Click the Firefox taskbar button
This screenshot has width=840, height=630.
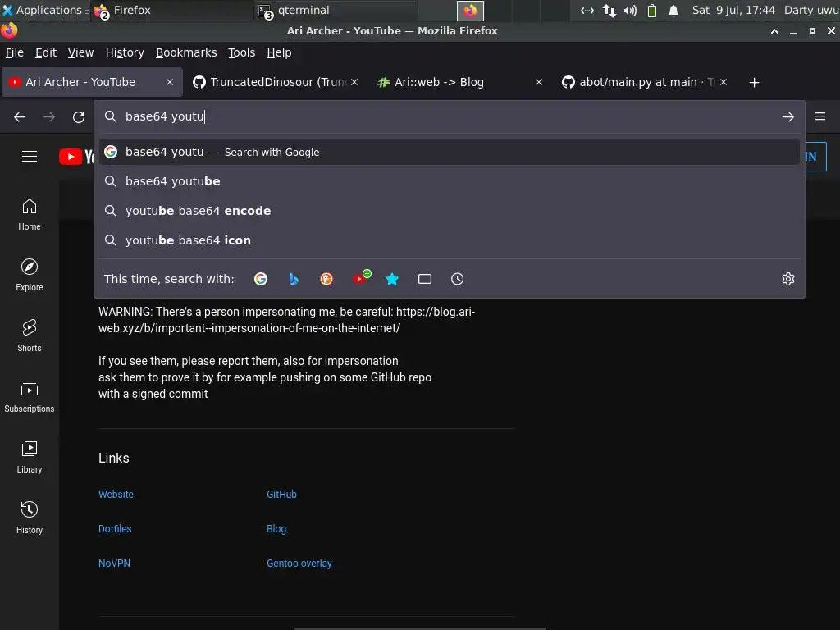[171, 10]
